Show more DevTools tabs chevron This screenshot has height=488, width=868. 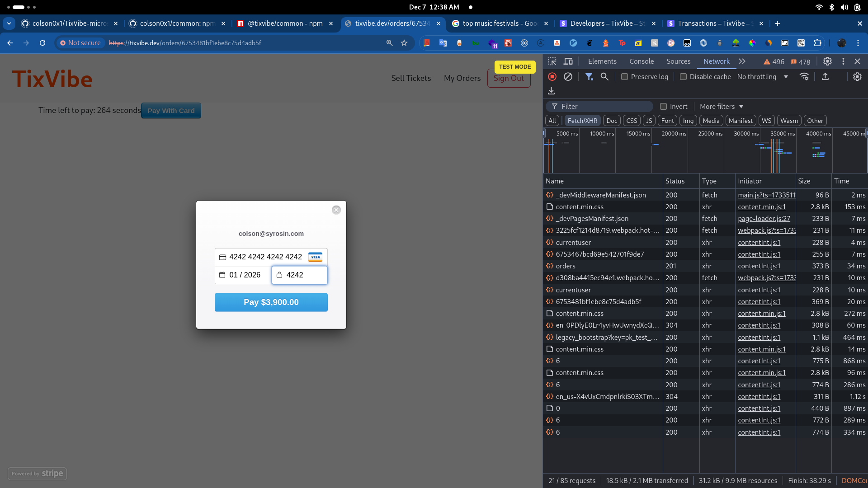[x=742, y=61]
